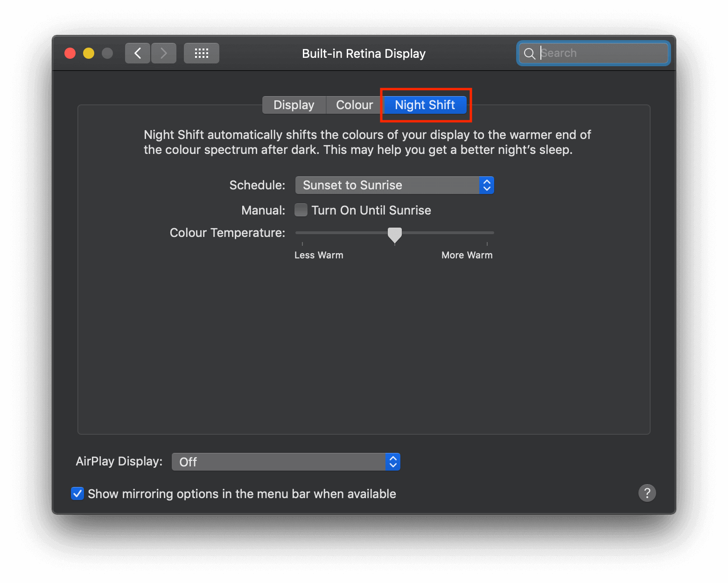
Task: Open the Schedule dropdown menu
Action: coord(394,185)
